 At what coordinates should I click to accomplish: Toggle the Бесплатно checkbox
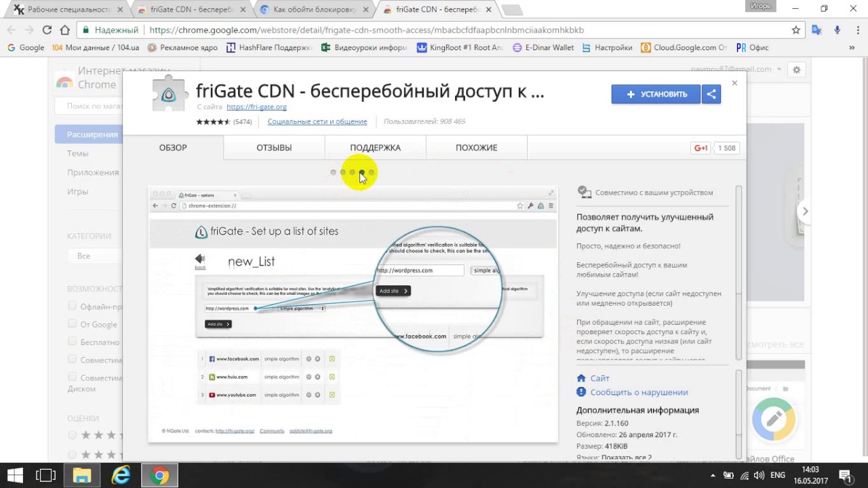point(72,342)
